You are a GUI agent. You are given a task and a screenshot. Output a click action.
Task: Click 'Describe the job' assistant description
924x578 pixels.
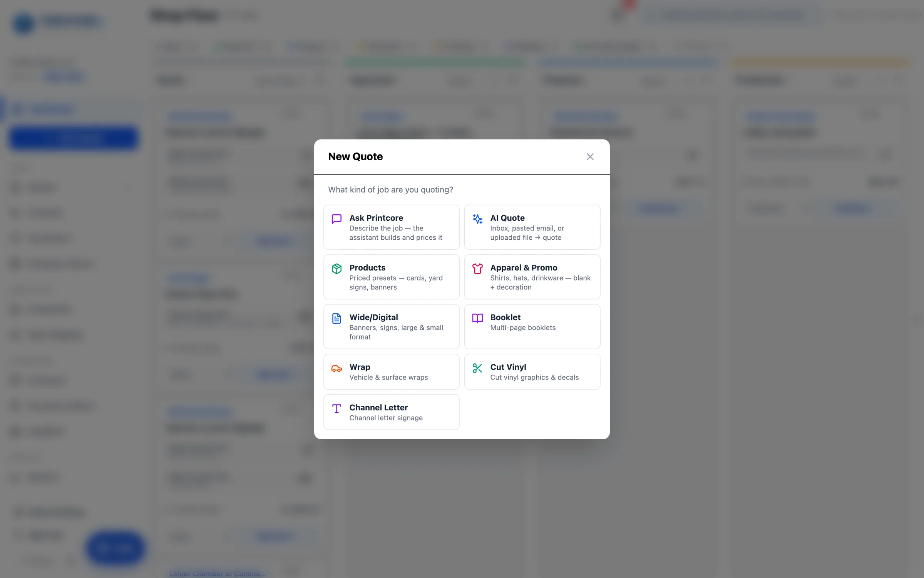coord(395,233)
